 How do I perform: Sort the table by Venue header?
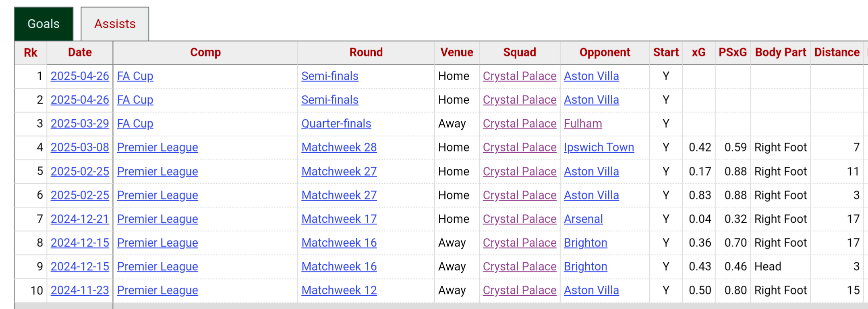click(457, 52)
